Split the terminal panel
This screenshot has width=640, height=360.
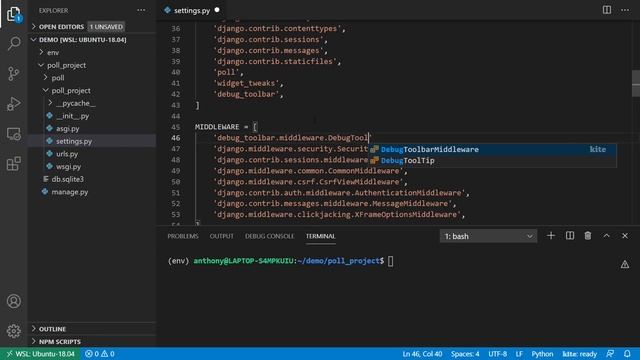click(570, 236)
